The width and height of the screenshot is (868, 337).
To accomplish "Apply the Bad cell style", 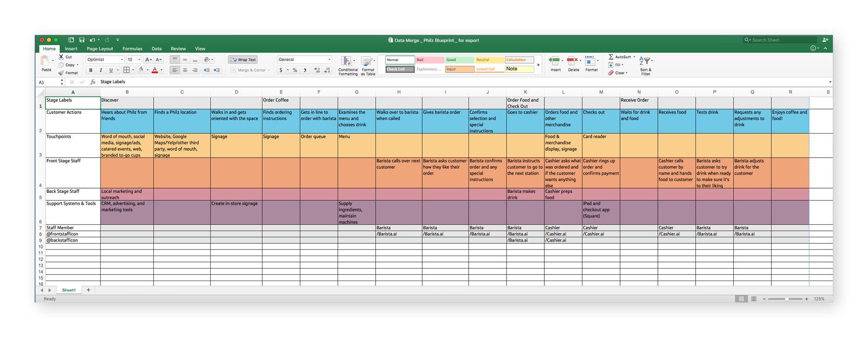I will pos(430,60).
